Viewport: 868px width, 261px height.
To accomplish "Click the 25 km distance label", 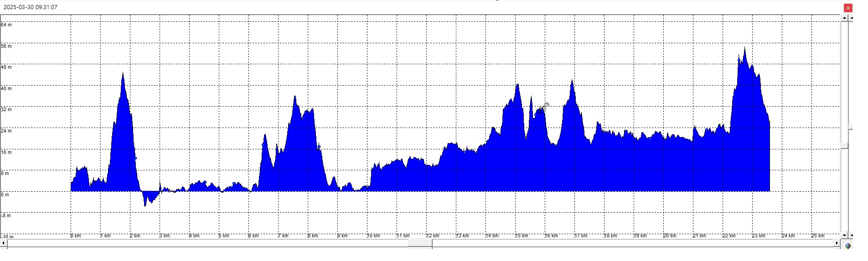I will 818,235.
